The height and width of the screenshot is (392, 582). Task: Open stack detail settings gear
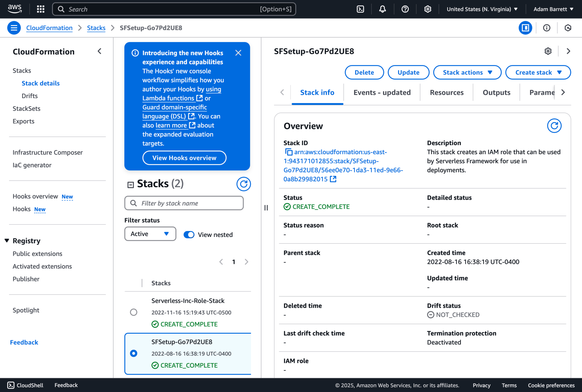pos(548,51)
